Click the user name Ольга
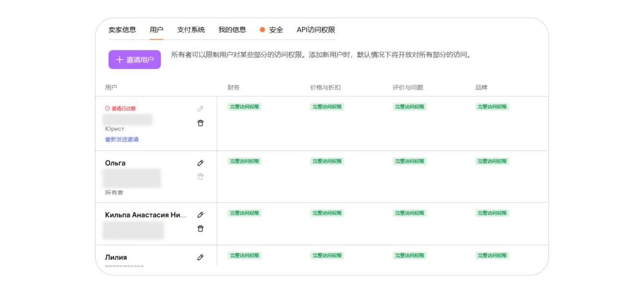This screenshot has height=293, width=644. pos(115,163)
